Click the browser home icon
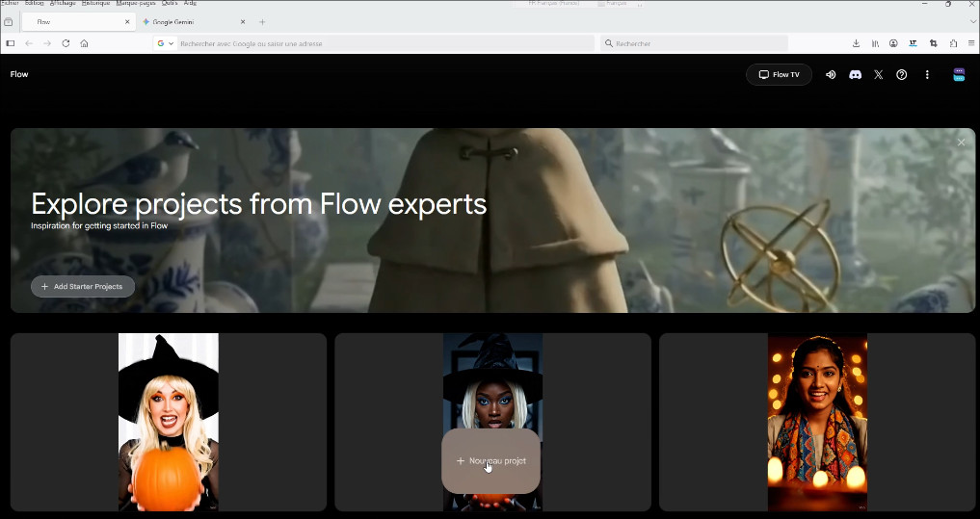Image resolution: width=980 pixels, height=519 pixels. pyautogui.click(x=85, y=43)
